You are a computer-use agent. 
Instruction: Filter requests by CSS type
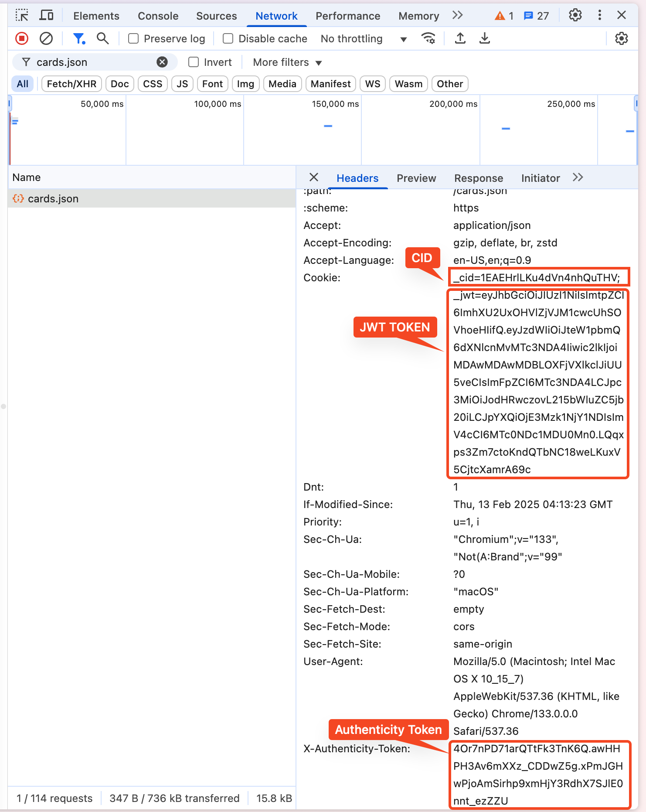tap(153, 84)
